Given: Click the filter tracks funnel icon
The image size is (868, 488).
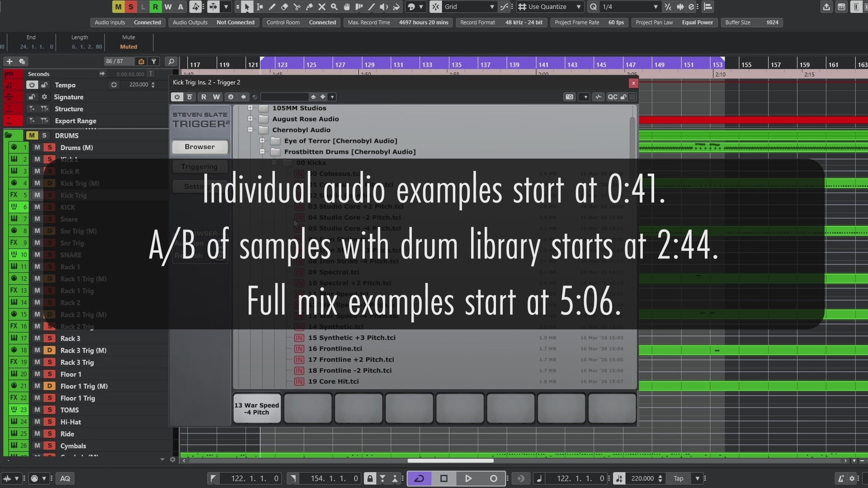Looking at the screenshot, I should (x=154, y=61).
